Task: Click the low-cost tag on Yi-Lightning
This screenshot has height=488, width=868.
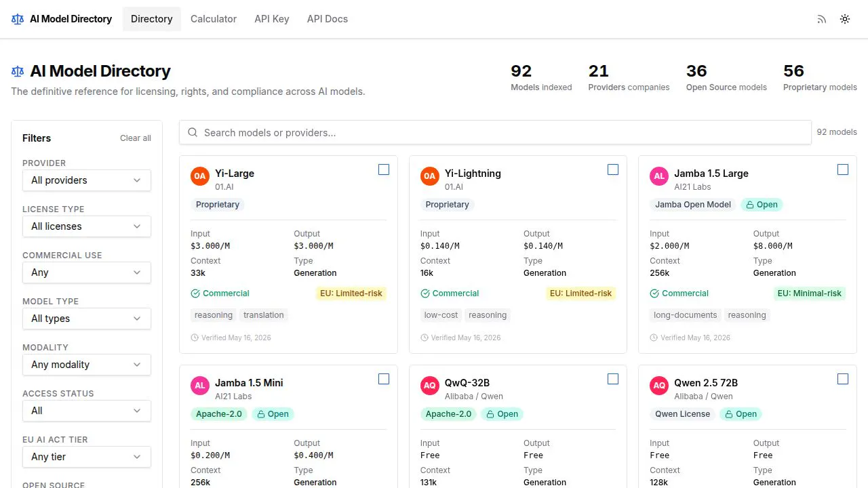Action: (441, 315)
